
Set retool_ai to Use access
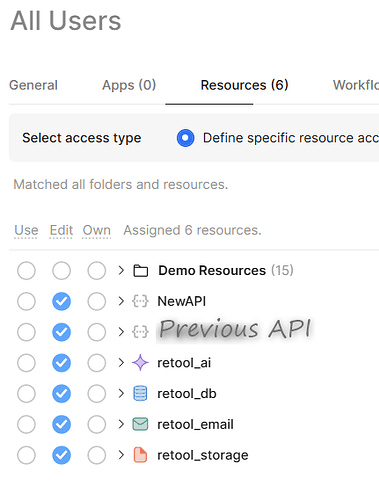pyautogui.click(x=26, y=363)
